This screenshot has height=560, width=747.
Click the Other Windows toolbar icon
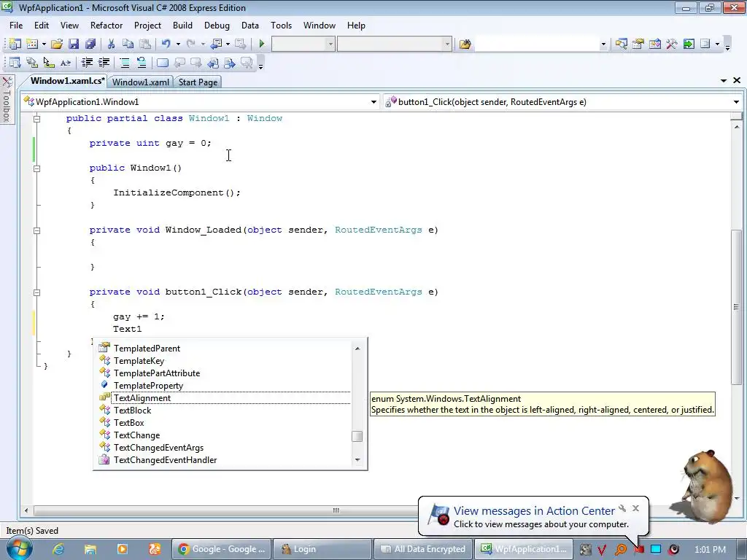(705, 44)
